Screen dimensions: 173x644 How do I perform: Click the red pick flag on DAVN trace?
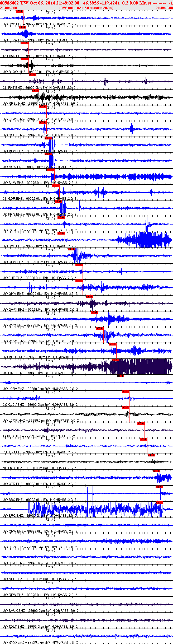tap(89, 297)
